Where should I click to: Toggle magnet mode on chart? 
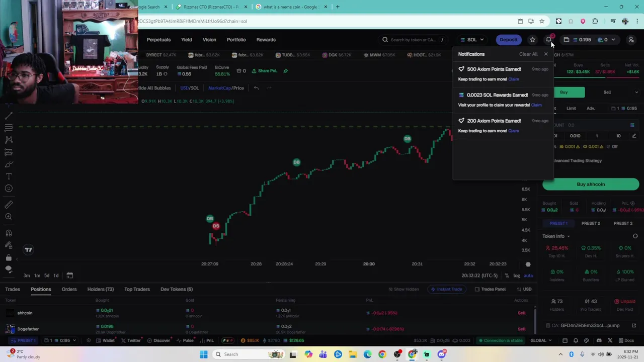9,233
